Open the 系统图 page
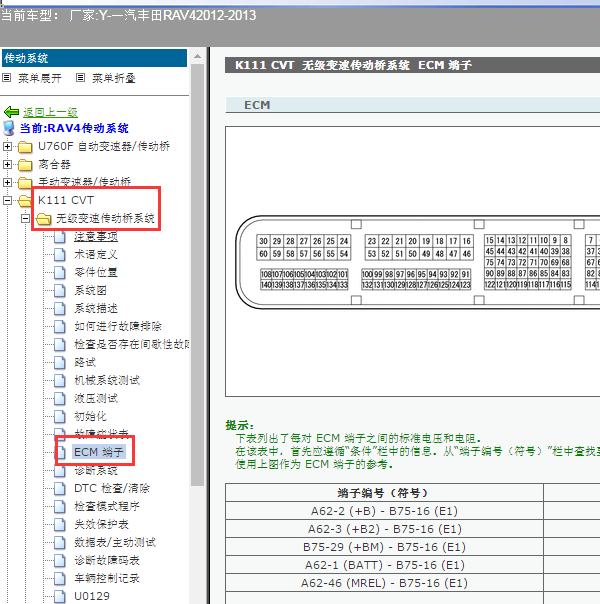Viewport: 600px width, 604px height. click(x=91, y=290)
